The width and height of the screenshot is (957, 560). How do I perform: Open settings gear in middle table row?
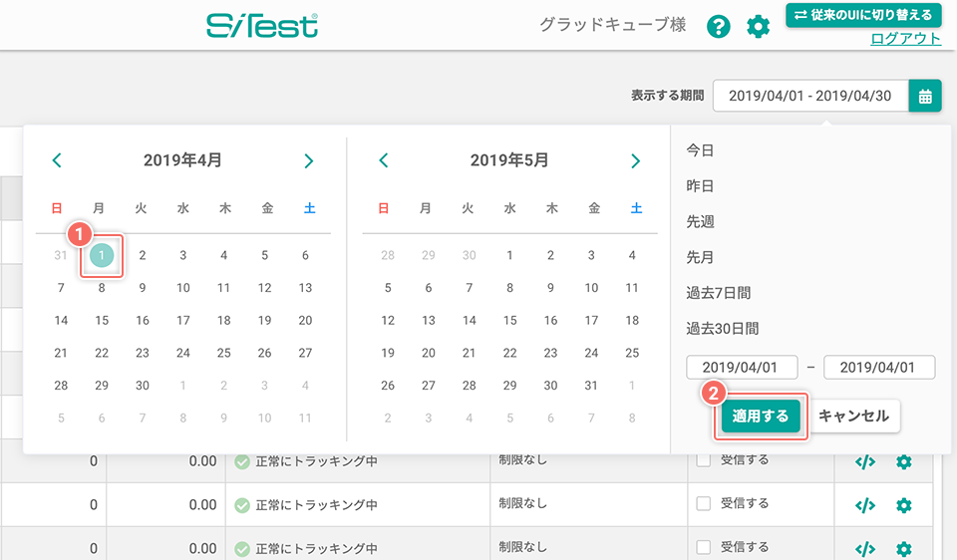pyautogui.click(x=904, y=505)
